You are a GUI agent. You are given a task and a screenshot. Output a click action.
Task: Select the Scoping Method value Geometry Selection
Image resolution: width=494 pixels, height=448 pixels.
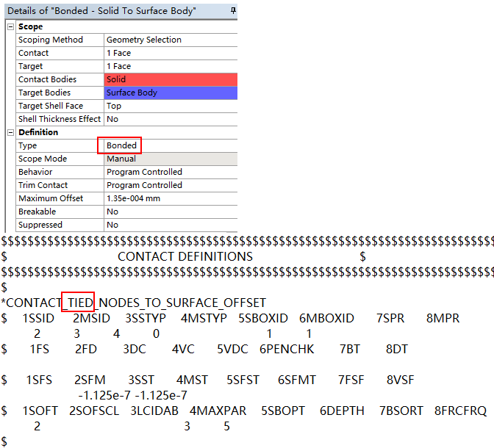(x=171, y=40)
